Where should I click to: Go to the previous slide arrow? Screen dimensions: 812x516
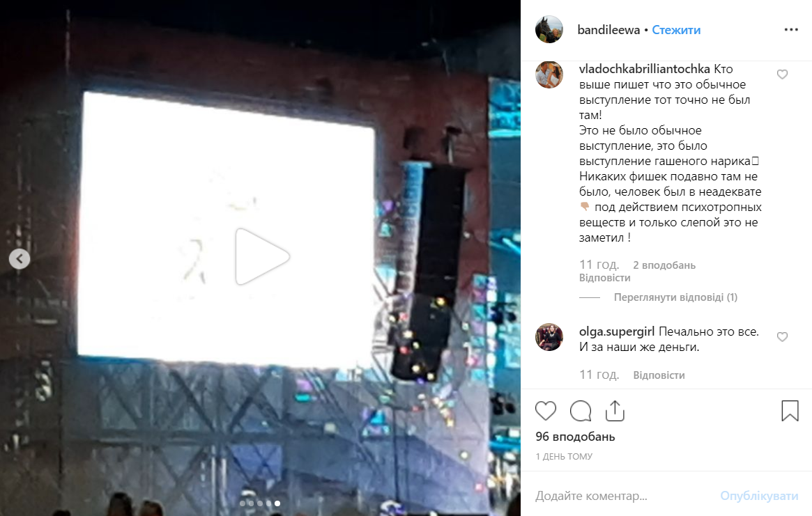20,259
